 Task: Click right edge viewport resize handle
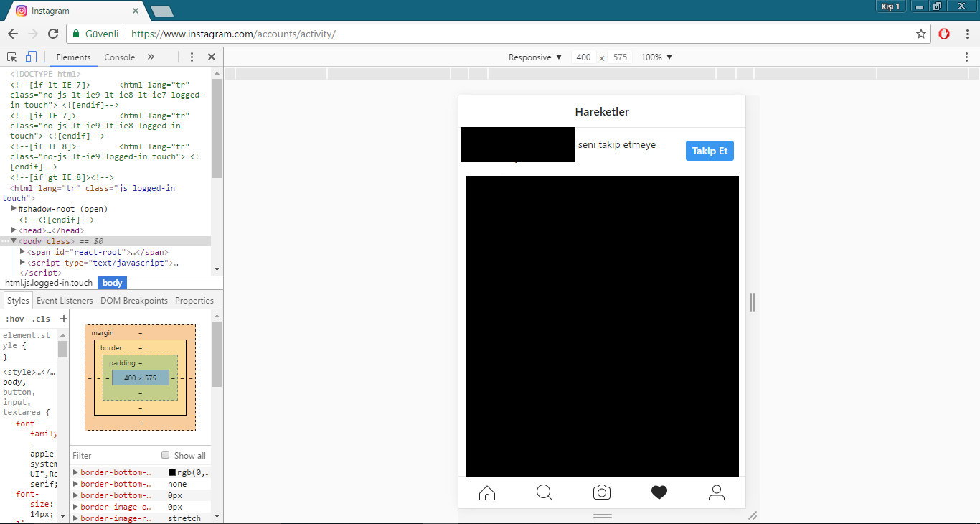pos(752,302)
